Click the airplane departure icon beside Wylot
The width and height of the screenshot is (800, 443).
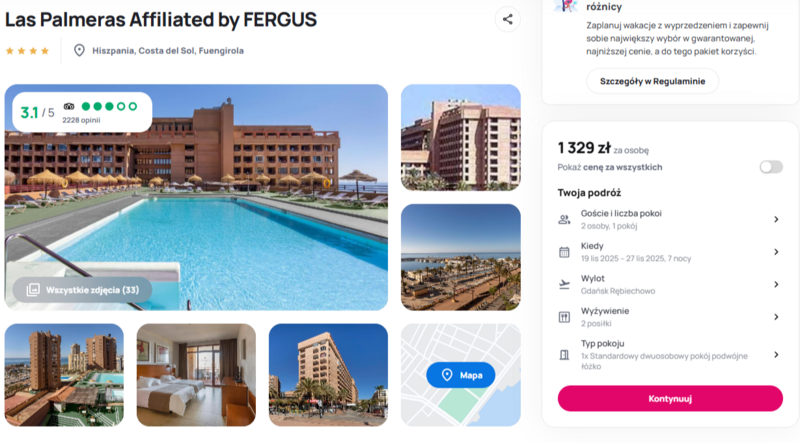pyautogui.click(x=564, y=284)
